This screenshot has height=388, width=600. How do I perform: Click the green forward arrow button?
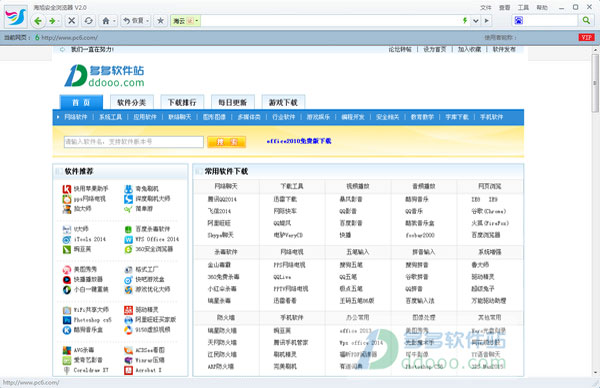pyautogui.click(x=52, y=21)
